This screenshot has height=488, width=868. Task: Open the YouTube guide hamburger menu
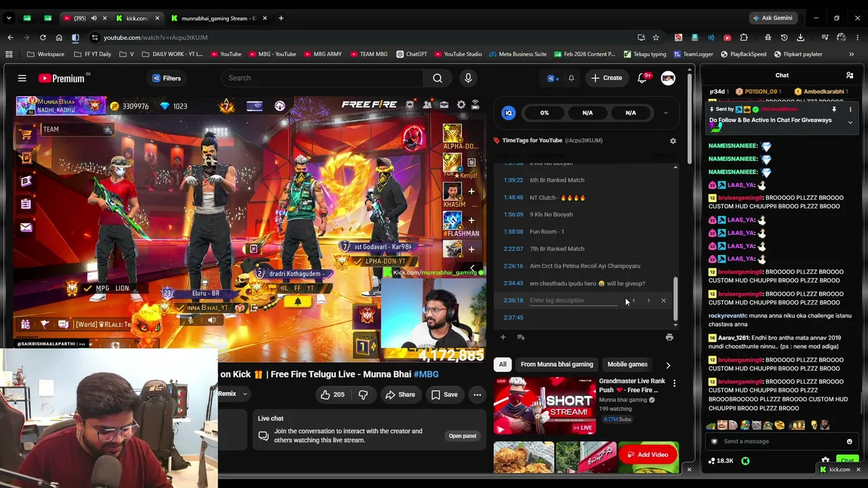coord(22,78)
